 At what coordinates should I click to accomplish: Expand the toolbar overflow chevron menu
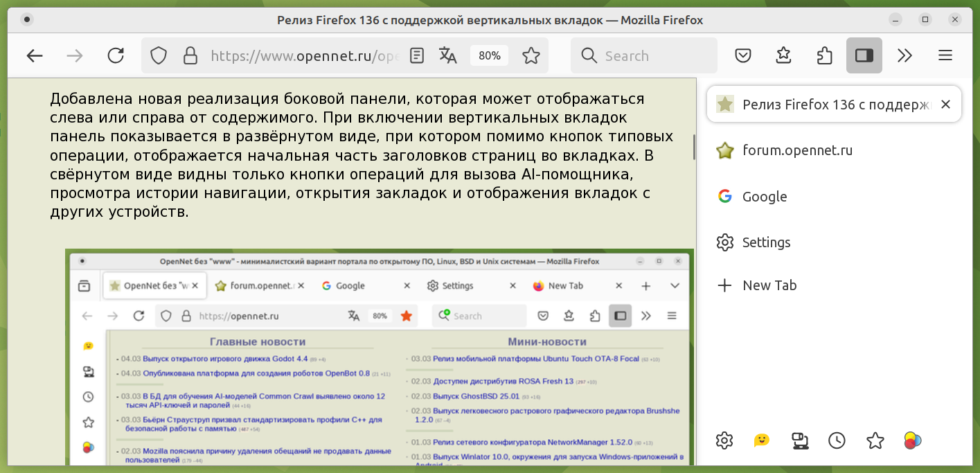pyautogui.click(x=905, y=56)
